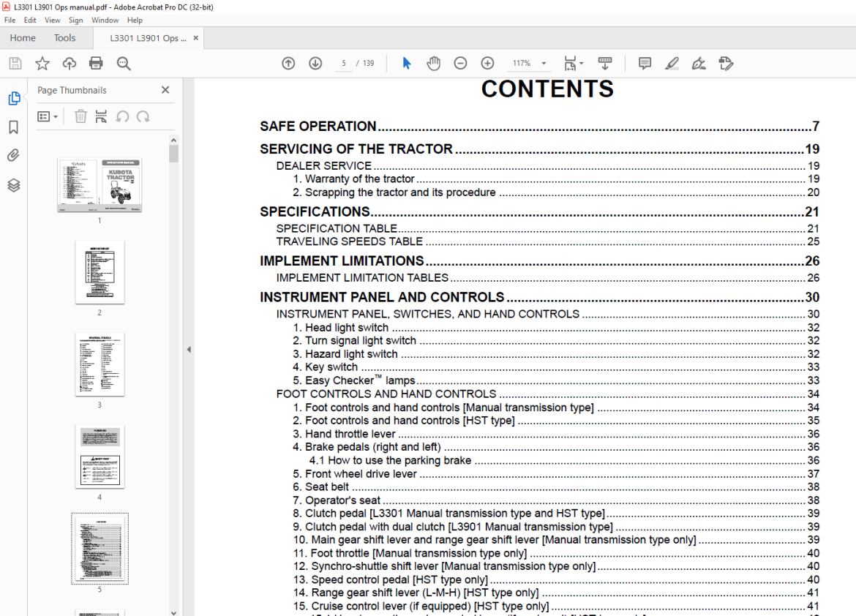Screen dimensions: 856x616
Task: Open the Sign menu
Action: (76, 20)
